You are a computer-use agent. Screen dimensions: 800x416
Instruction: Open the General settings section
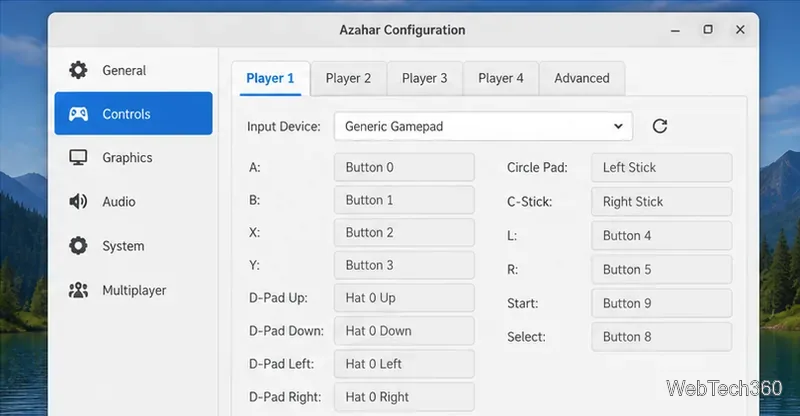coord(134,70)
